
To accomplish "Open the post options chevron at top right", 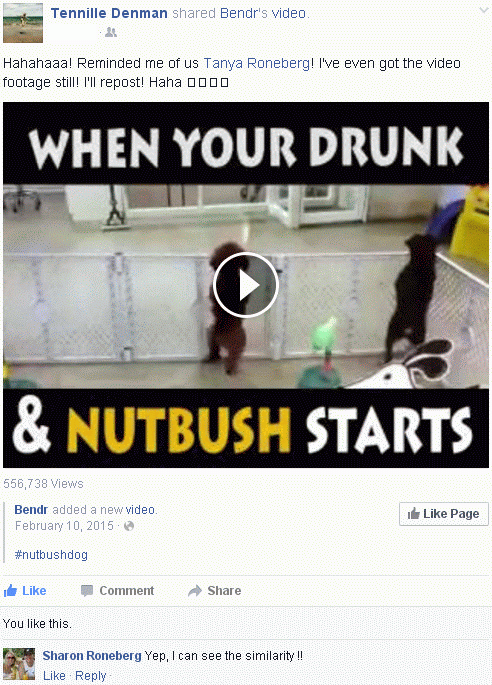I will [x=483, y=10].
